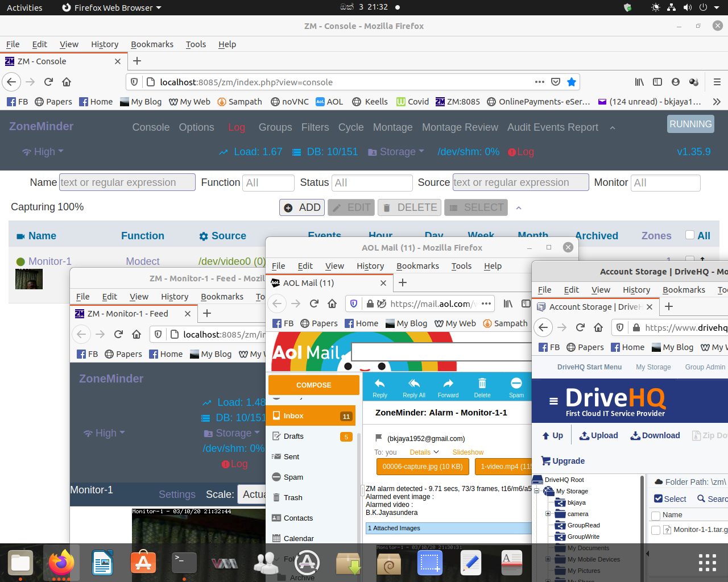Open Settings link in Monitor-1 Feed window
The image size is (728, 582).
click(177, 494)
